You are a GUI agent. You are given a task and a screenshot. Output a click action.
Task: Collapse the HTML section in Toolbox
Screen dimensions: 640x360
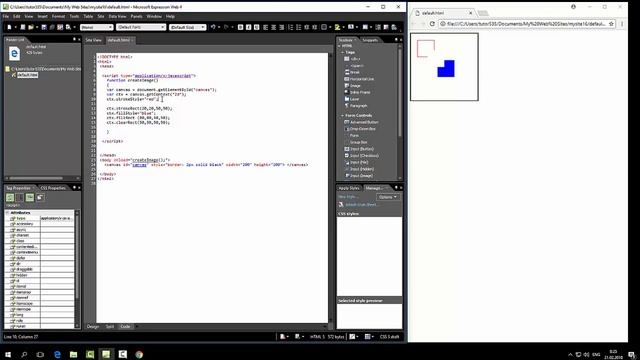coord(339,46)
